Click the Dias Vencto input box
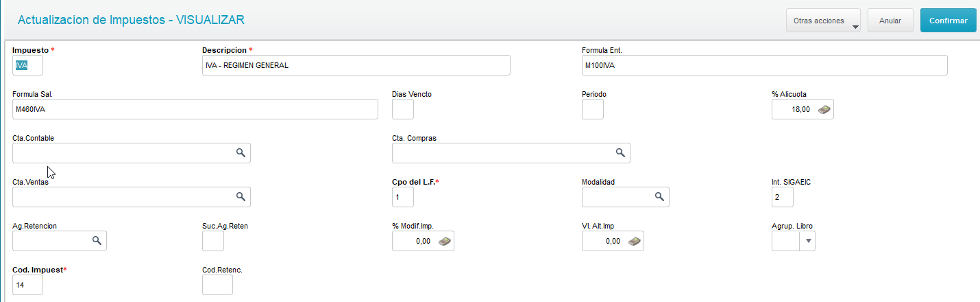 (x=402, y=109)
